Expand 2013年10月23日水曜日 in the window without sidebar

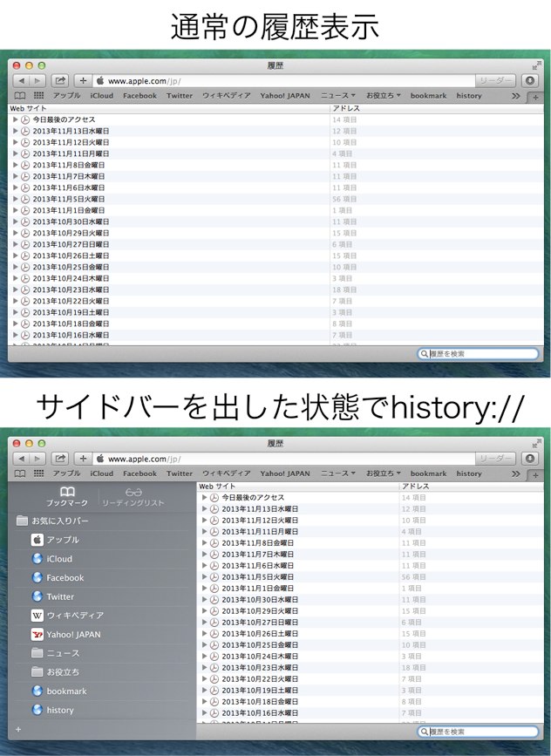coord(15,289)
